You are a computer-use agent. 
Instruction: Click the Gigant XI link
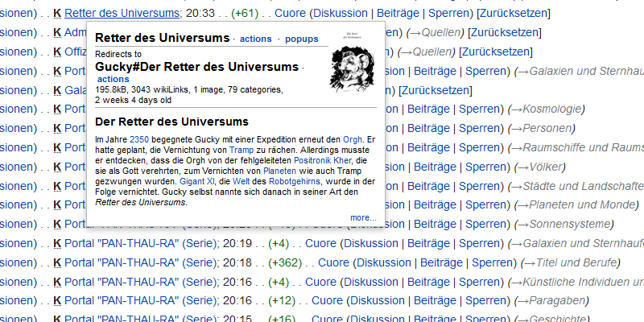click(196, 181)
